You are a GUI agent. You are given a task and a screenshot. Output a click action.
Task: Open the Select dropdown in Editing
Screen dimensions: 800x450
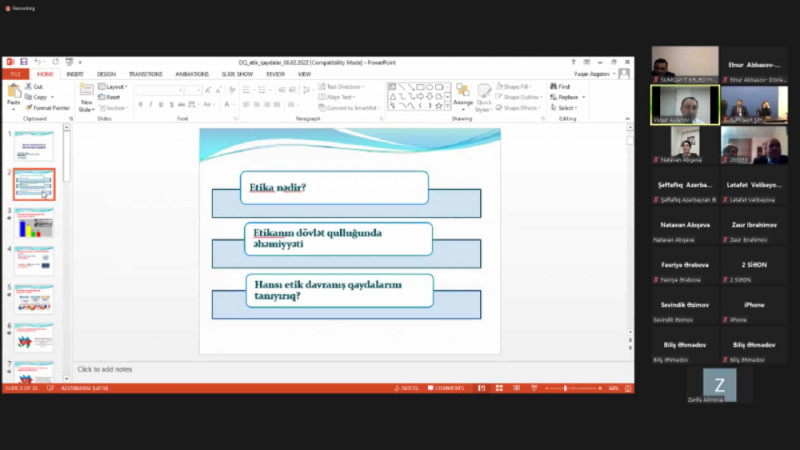pos(564,108)
